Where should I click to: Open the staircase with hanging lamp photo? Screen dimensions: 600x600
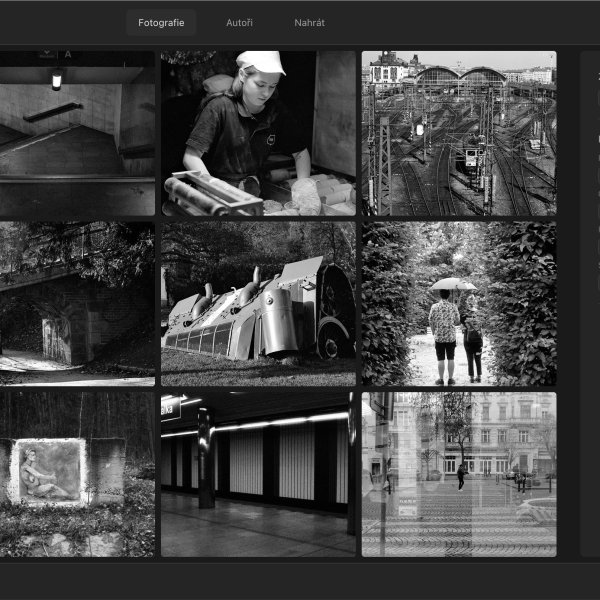click(x=77, y=133)
